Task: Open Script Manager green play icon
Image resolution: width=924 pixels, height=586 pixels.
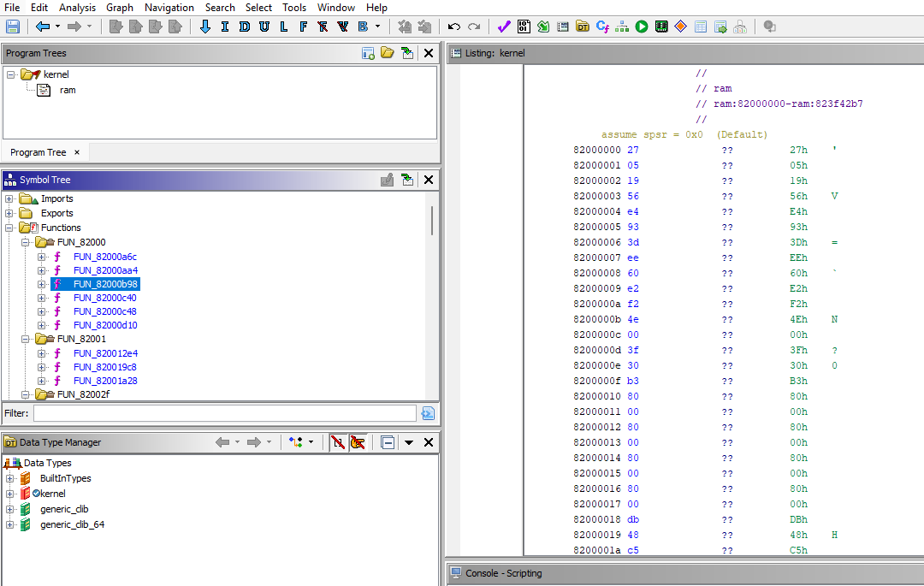Action: pyautogui.click(x=642, y=27)
